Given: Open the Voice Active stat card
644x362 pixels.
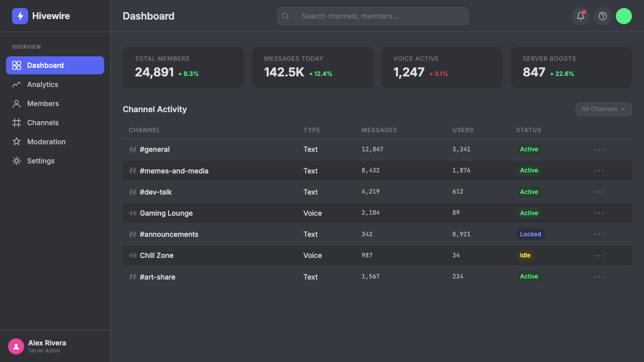Looking at the screenshot, I should 442,67.
